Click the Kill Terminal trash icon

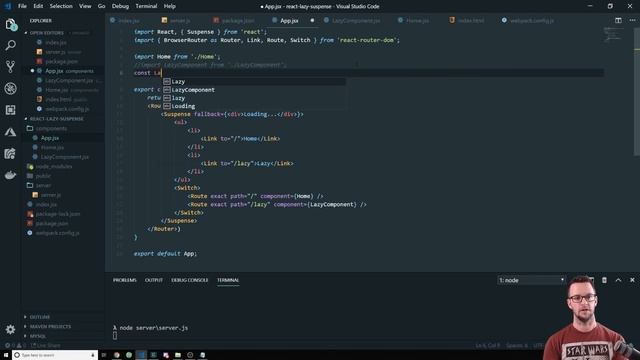click(604, 280)
